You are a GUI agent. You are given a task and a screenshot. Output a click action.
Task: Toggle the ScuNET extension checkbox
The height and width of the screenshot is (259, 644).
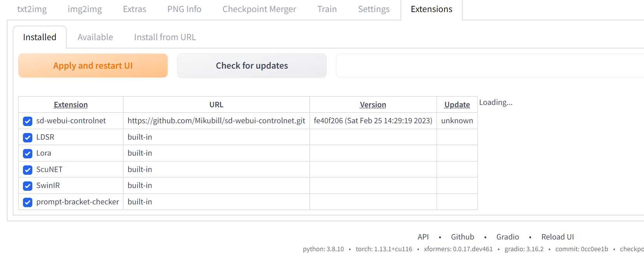click(x=27, y=170)
